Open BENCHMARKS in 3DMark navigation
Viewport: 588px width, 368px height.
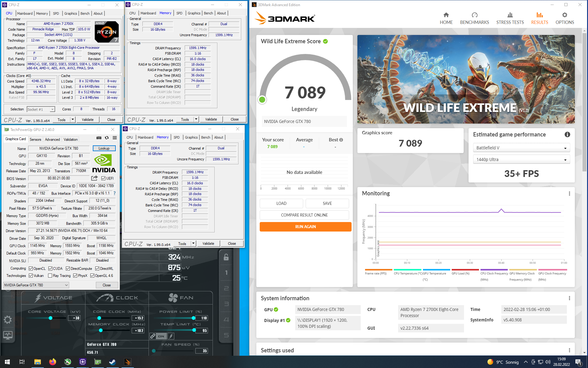click(x=474, y=18)
